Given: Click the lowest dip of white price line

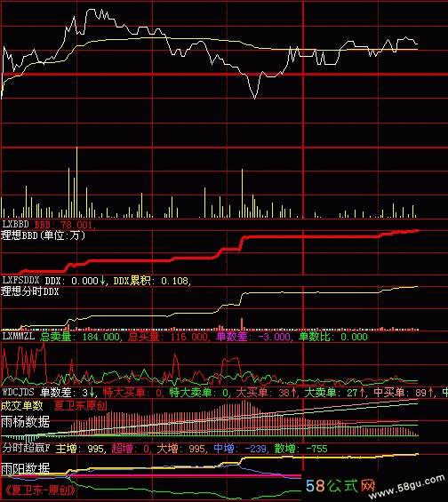Looking at the screenshot, I should [255, 98].
